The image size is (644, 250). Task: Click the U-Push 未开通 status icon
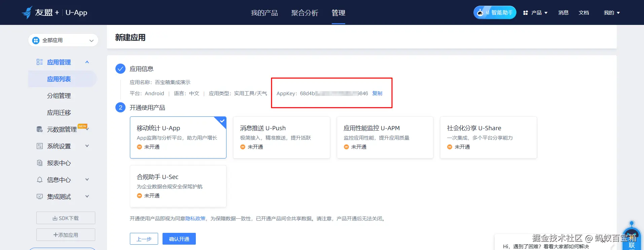tap(243, 147)
